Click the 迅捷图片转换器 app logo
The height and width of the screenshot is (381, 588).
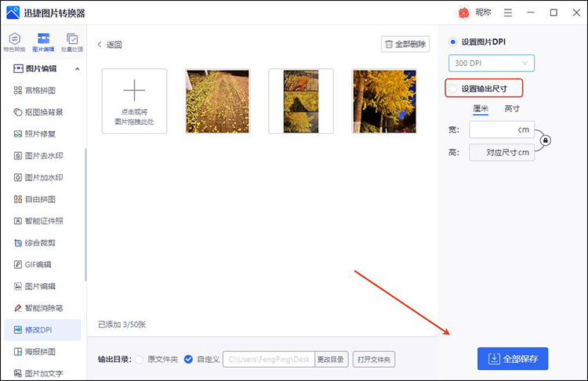[13, 13]
